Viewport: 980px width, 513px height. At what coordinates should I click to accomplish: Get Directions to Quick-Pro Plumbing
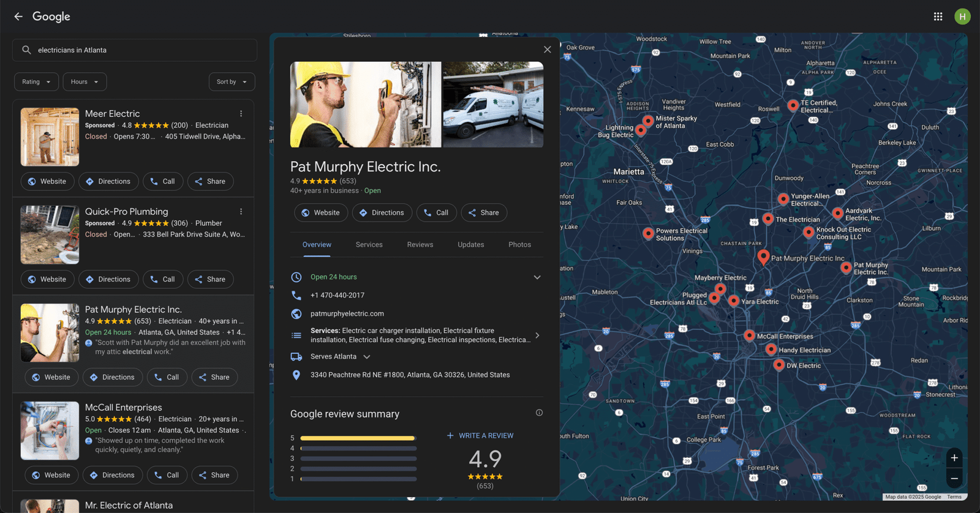coord(108,280)
